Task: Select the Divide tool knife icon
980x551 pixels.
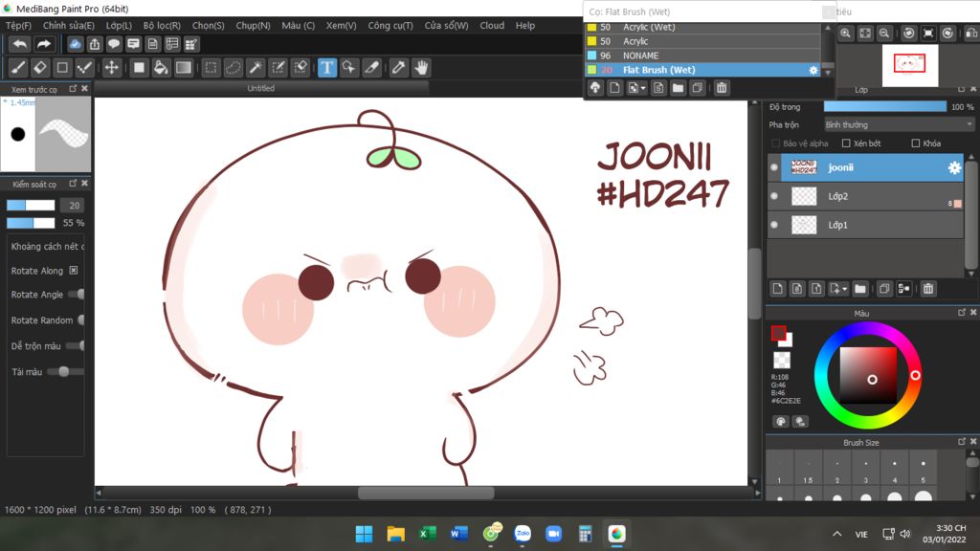Action: coord(372,68)
